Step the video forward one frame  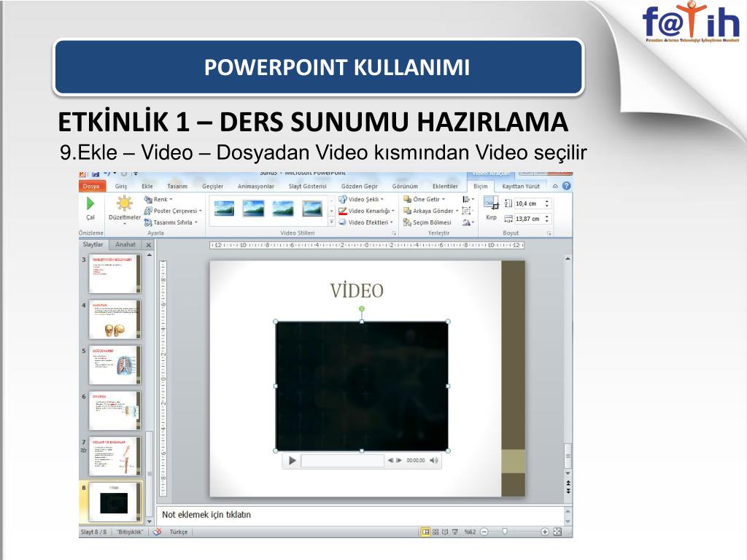point(399,461)
